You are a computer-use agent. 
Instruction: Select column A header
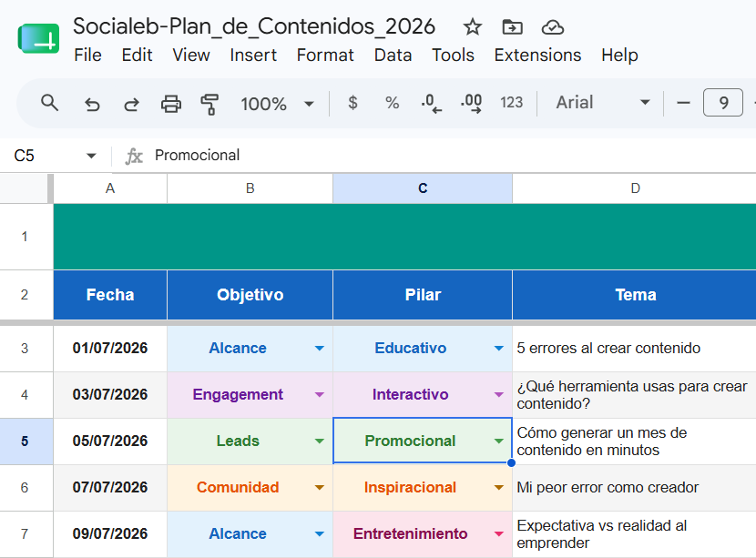(110, 188)
